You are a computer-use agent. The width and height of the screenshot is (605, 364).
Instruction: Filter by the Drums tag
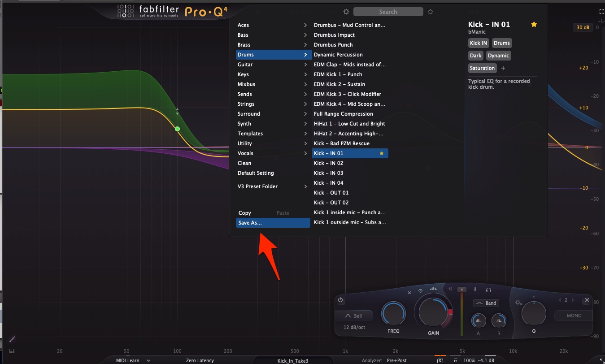(x=502, y=43)
